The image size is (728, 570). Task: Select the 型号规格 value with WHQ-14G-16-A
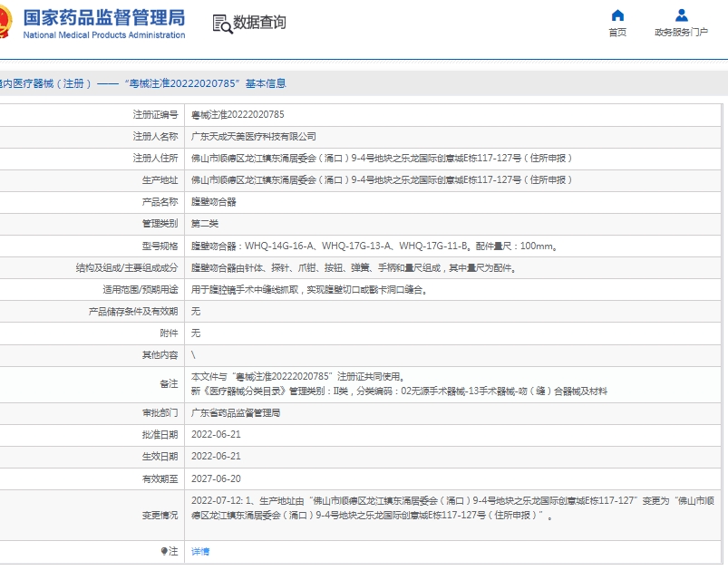click(x=374, y=246)
